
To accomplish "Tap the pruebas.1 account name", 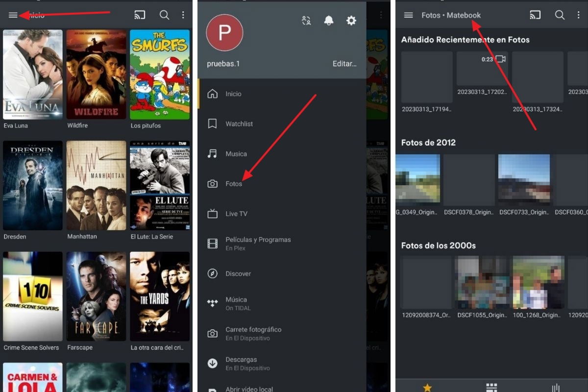I will 223,64.
